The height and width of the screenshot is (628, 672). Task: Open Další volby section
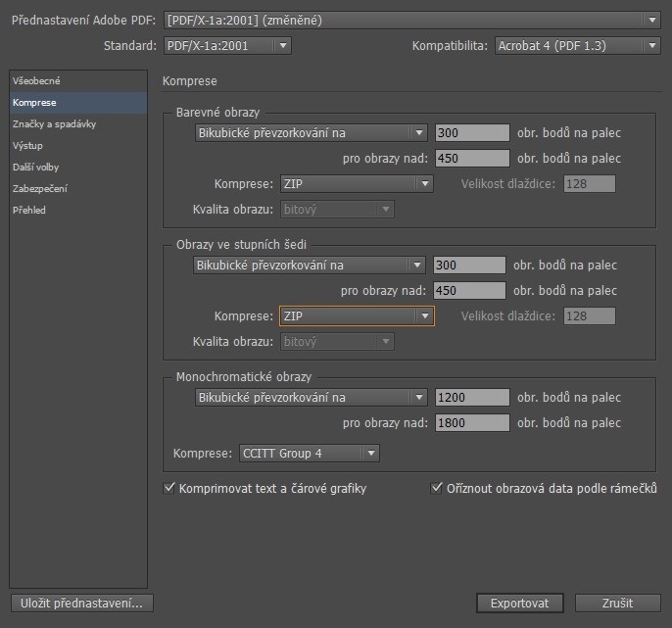coord(78,167)
